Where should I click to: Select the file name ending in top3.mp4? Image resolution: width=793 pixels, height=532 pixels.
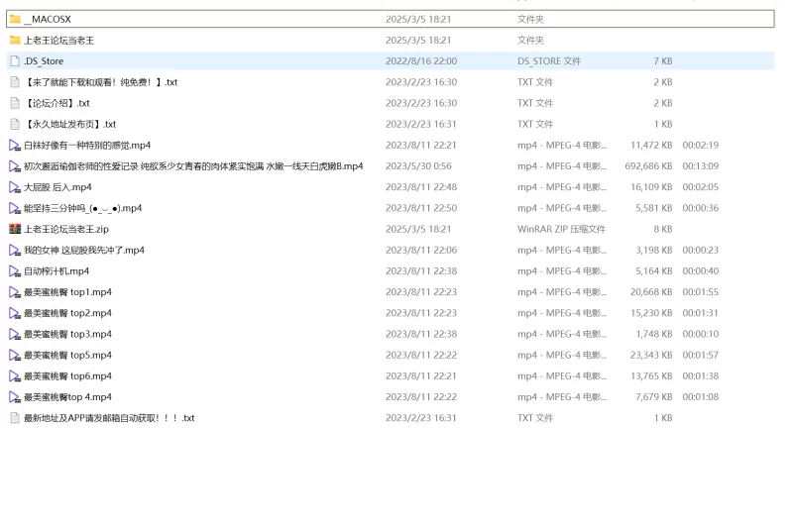67,334
